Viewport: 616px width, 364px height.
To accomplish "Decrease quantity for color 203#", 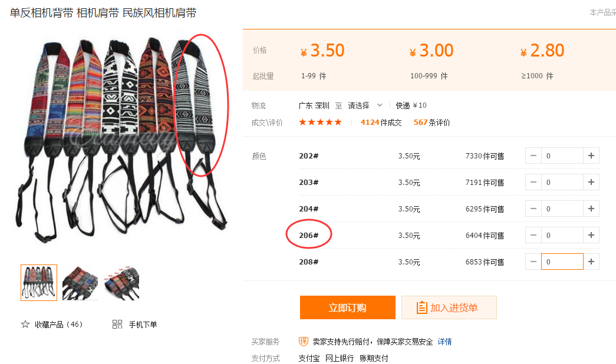I will [533, 182].
